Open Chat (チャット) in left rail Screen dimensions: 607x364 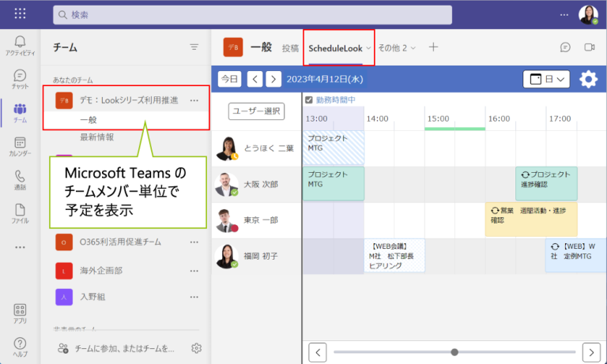tap(20, 79)
